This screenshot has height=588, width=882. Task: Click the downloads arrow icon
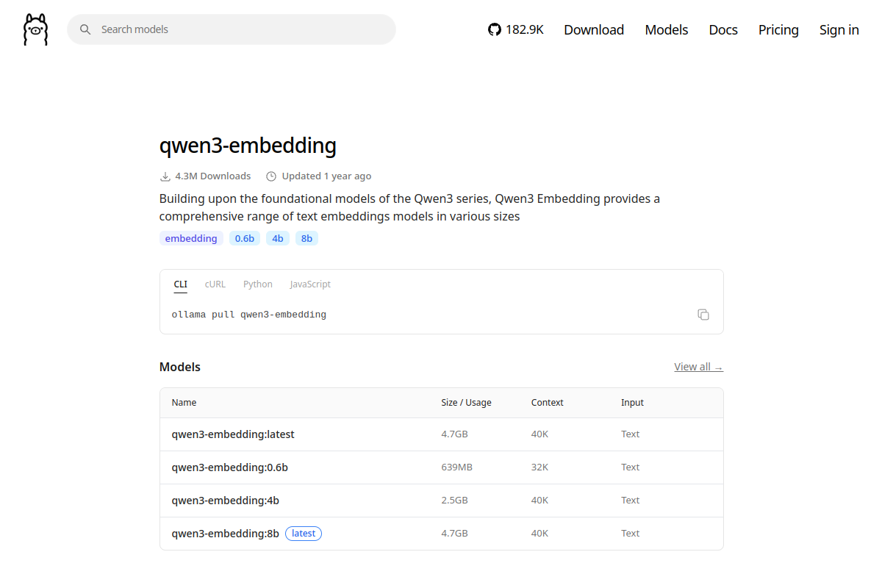[165, 176]
